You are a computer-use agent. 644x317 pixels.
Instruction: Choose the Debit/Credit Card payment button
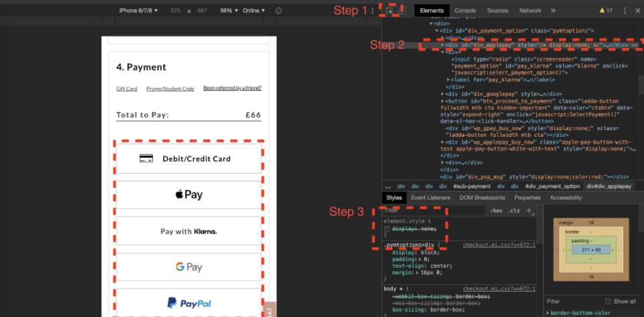coord(189,158)
